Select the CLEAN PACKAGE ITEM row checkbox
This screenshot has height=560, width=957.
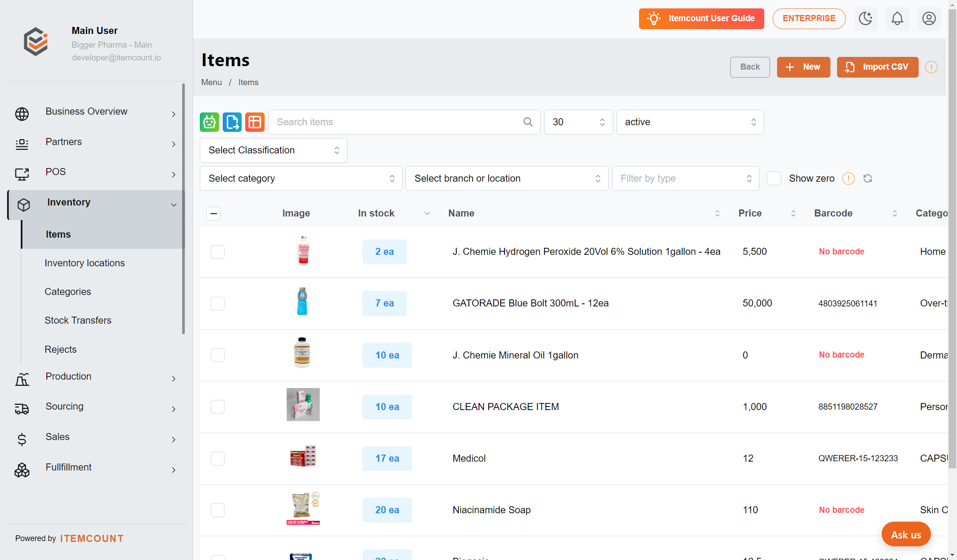pos(217,407)
